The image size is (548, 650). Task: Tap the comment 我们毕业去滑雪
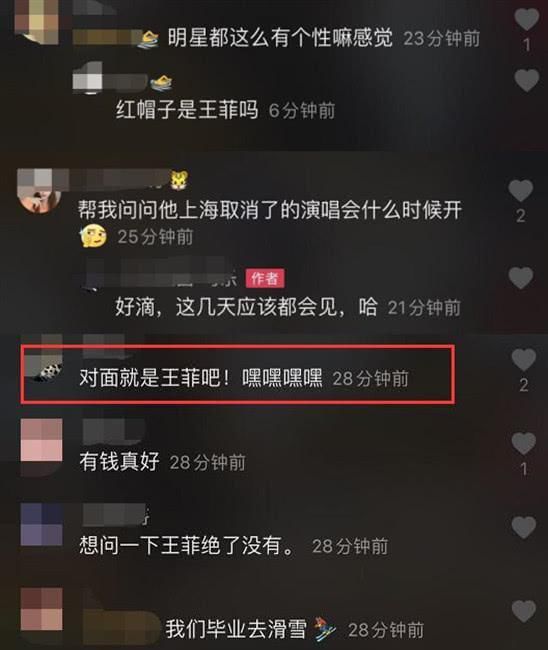point(236,629)
